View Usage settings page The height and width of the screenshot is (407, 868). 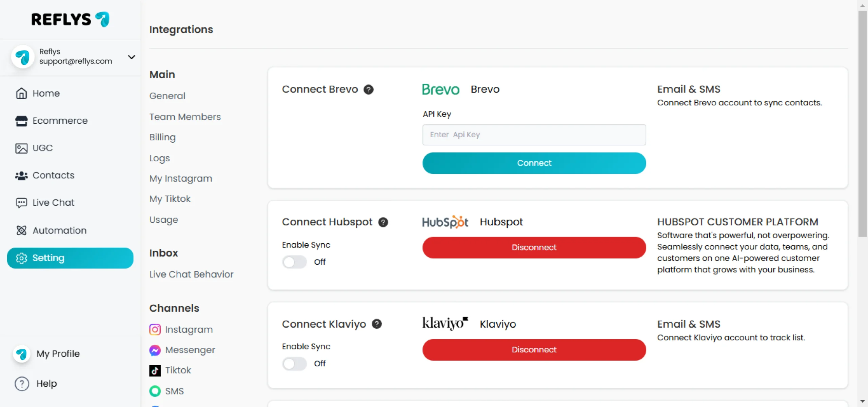click(163, 220)
